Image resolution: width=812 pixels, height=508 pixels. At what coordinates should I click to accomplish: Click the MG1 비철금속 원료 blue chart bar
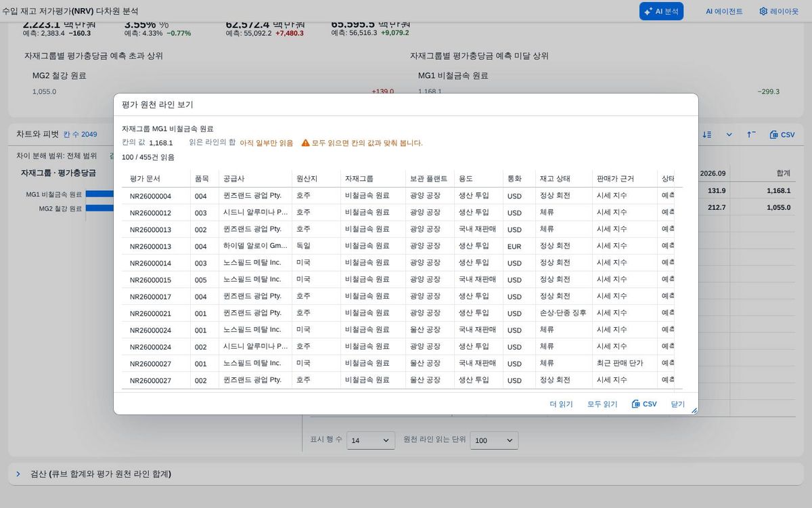[99, 194]
